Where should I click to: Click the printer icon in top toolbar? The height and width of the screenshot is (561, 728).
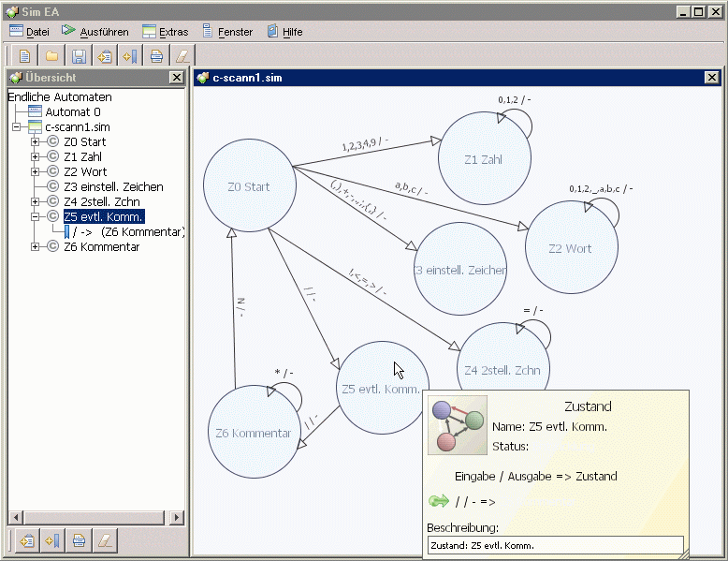pos(156,56)
